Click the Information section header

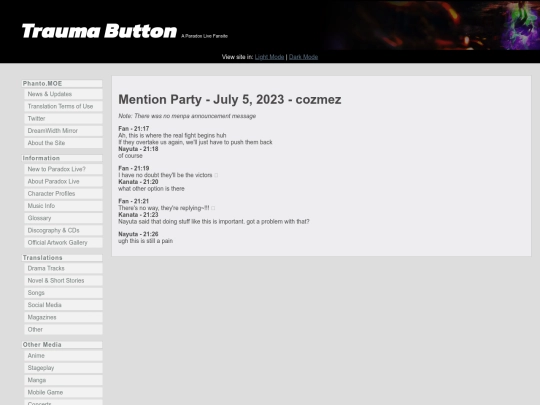[x=62, y=158]
